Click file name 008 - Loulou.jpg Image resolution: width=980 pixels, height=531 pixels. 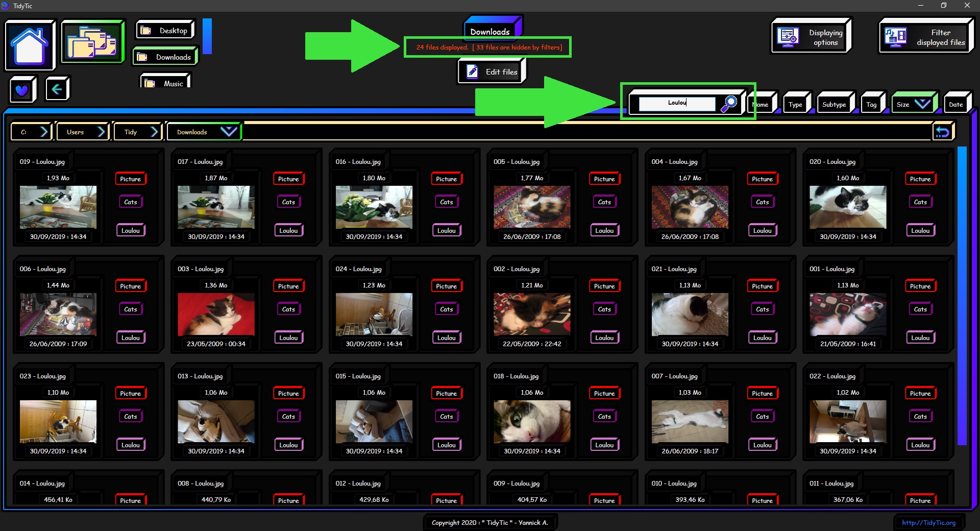tap(200, 484)
